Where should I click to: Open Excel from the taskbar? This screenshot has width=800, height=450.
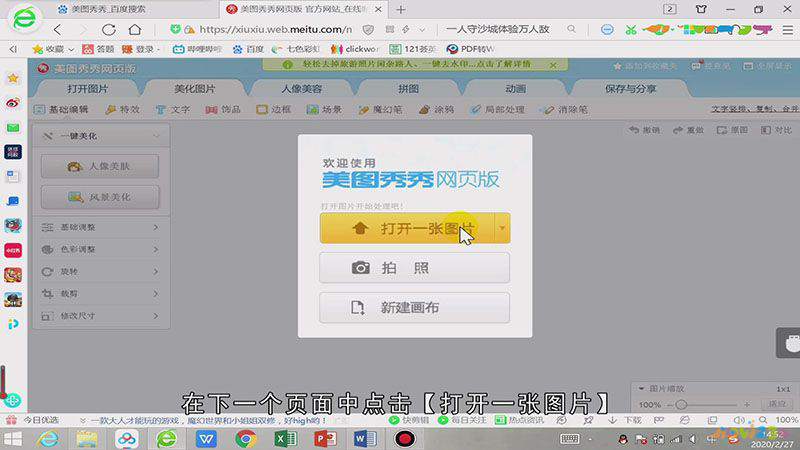coord(286,439)
